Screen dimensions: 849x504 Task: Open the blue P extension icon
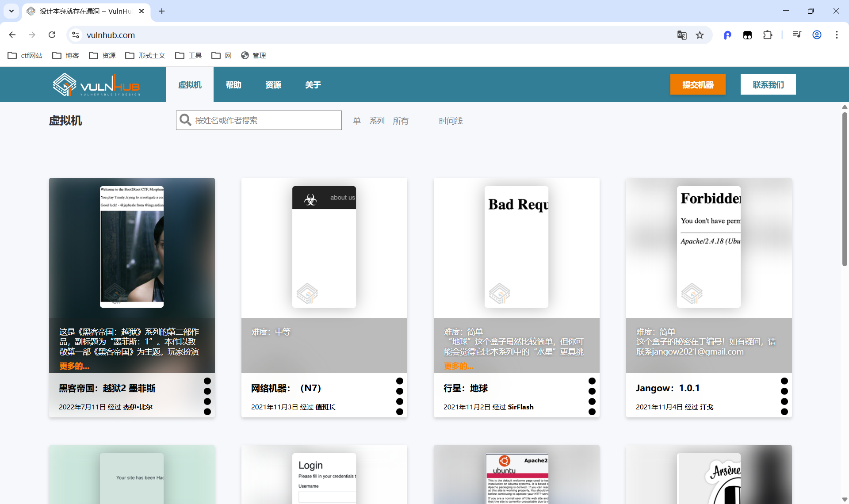[x=727, y=35]
